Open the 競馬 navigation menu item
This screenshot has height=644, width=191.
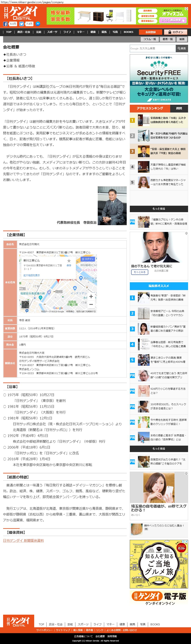[x=104, y=32]
